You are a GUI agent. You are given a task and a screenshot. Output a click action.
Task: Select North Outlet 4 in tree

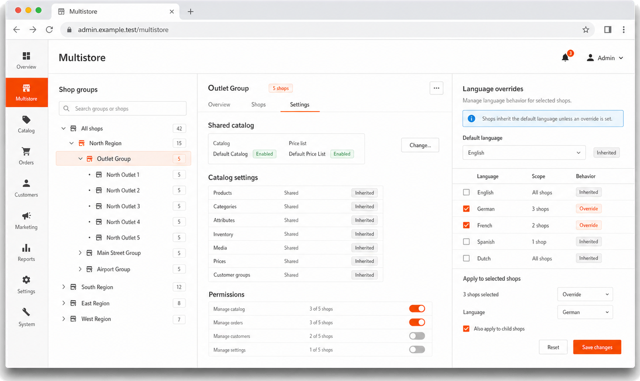point(123,222)
